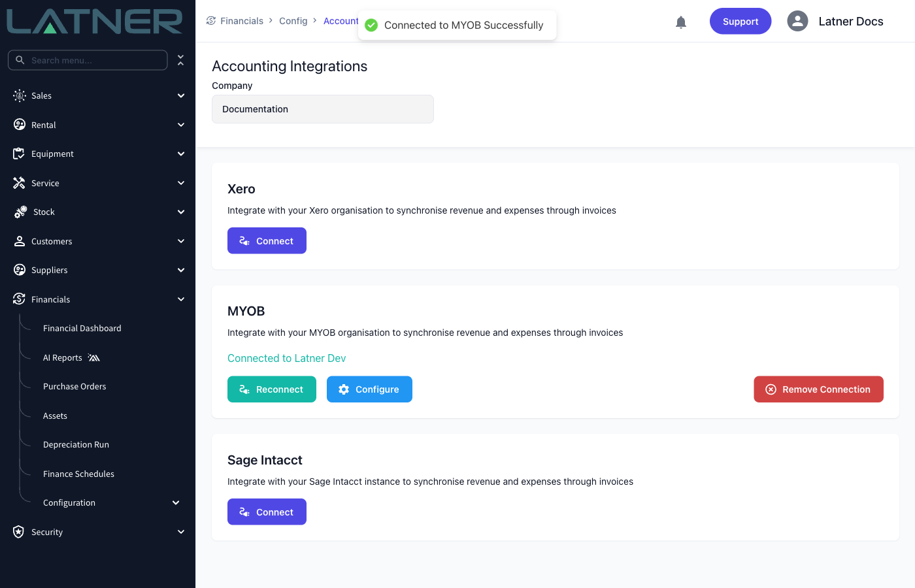
Task: Open the user profile avatar
Action: (797, 21)
